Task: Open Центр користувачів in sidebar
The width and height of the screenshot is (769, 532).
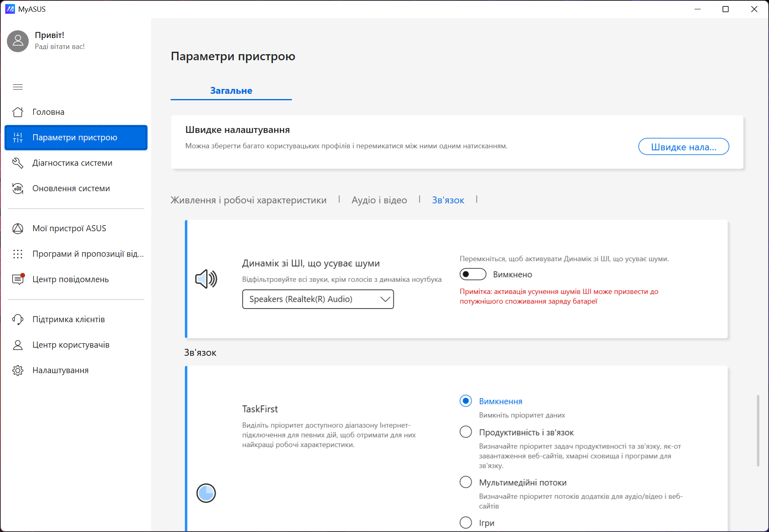Action: 71,345
